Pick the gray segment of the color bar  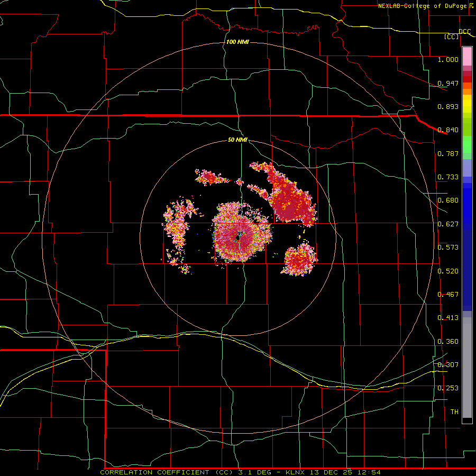[x=467, y=368]
